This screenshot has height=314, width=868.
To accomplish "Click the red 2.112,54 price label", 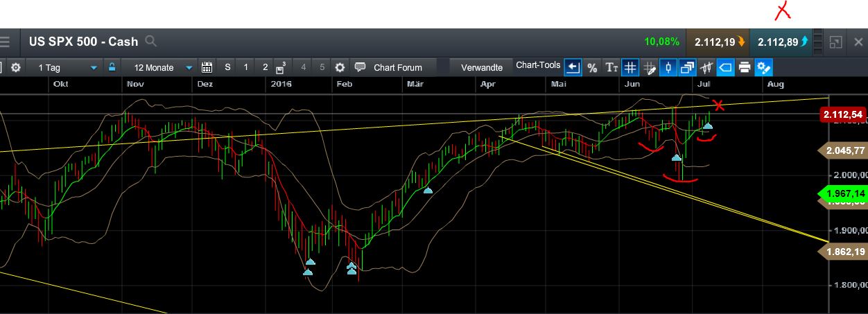I will [x=842, y=114].
